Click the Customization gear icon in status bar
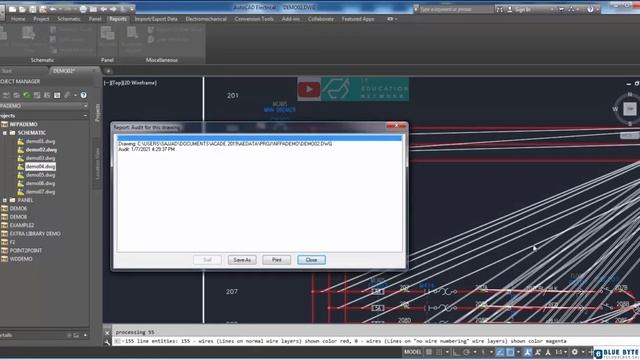 [575, 352]
